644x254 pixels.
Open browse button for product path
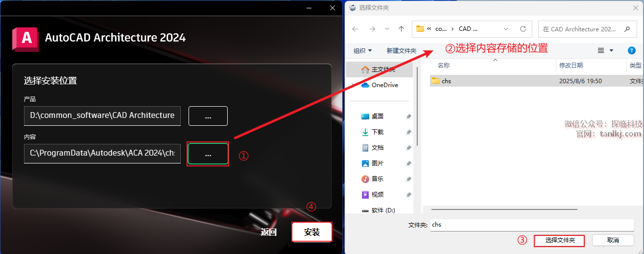pos(208,116)
